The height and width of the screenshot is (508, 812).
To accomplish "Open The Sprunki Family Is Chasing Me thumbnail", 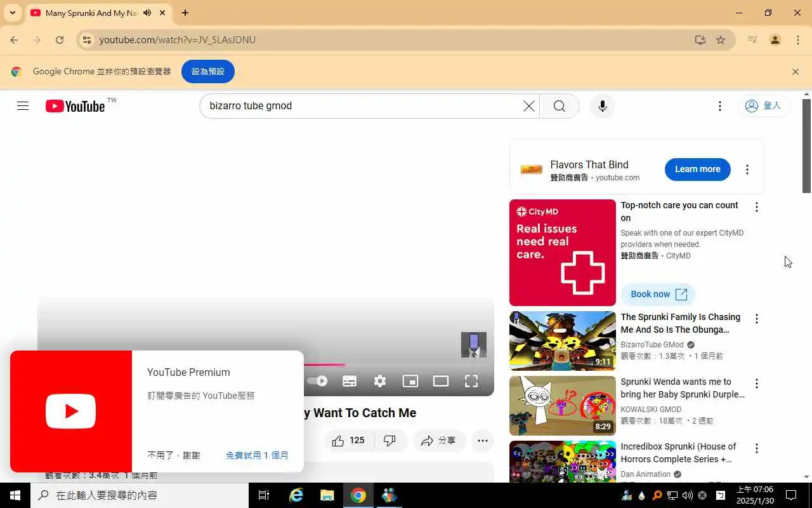I will [563, 341].
